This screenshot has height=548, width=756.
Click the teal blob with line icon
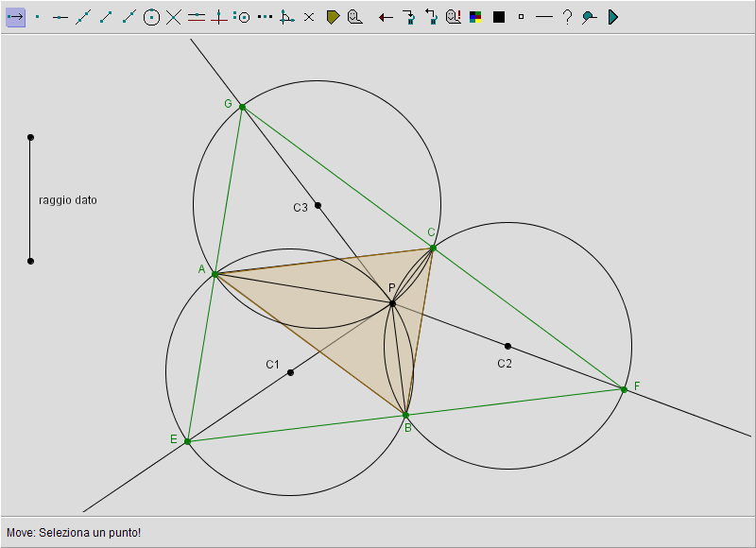click(589, 18)
